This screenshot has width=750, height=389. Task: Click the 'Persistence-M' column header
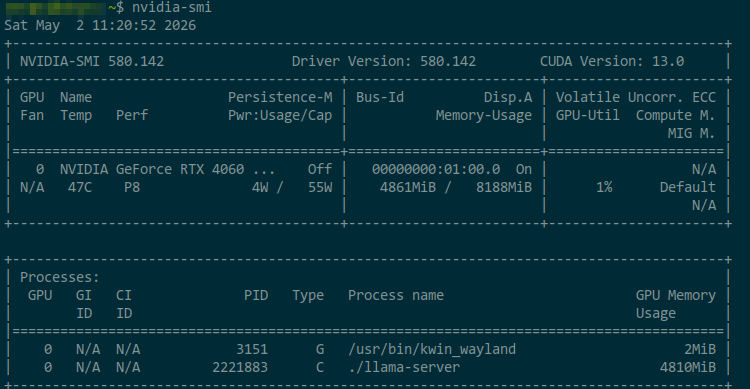pyautogui.click(x=280, y=98)
